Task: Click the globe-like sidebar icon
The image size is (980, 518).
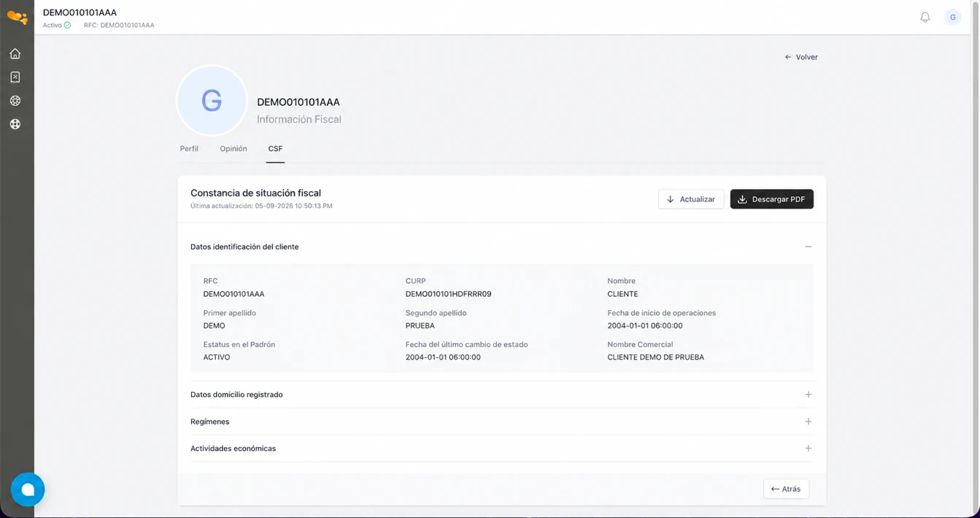Action: 15,124
